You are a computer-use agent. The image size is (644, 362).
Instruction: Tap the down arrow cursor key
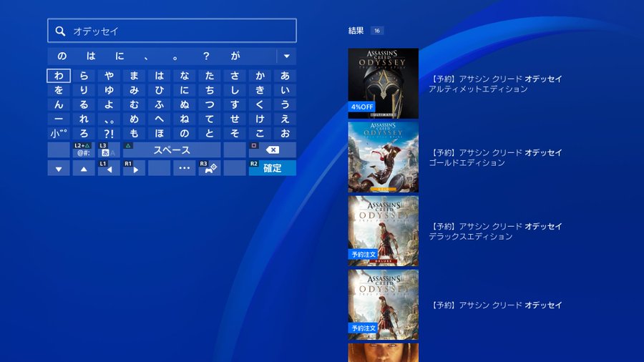[59, 168]
